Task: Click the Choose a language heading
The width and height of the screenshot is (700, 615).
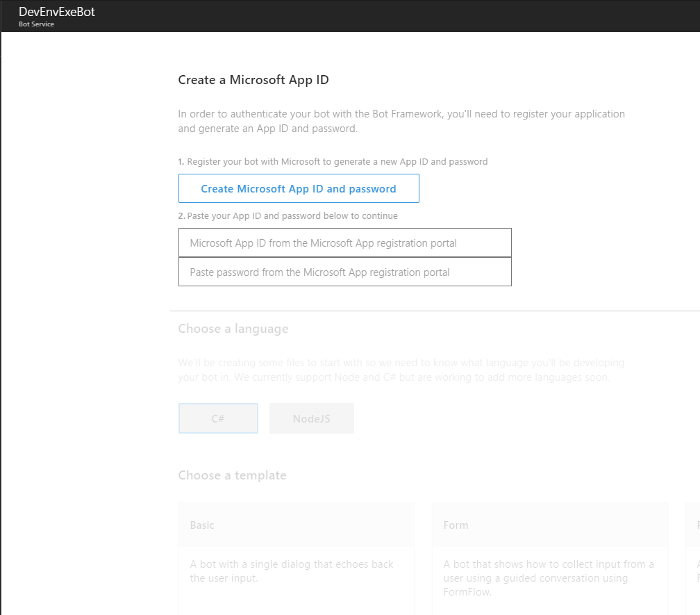Action: [233, 329]
